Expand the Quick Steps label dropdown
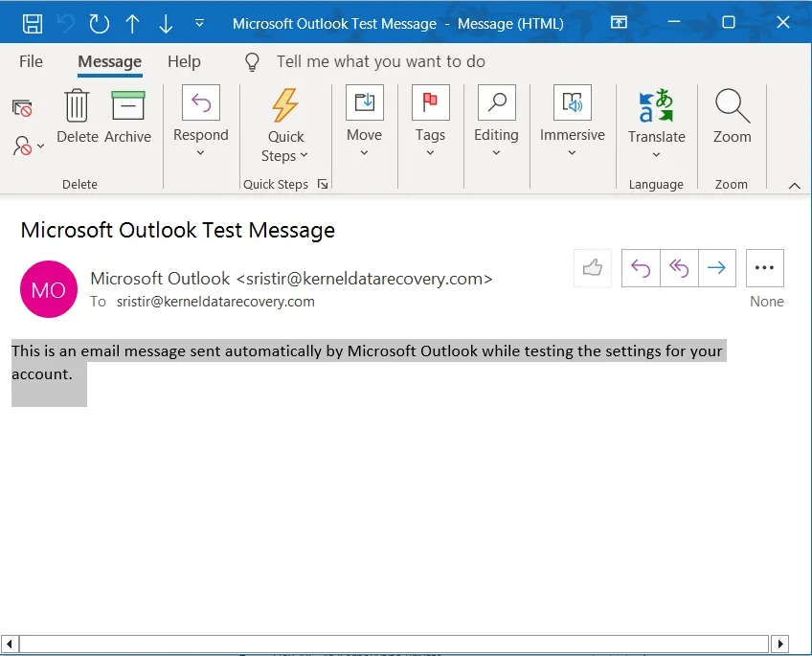Screen dimensions: 812x656 tap(284, 156)
